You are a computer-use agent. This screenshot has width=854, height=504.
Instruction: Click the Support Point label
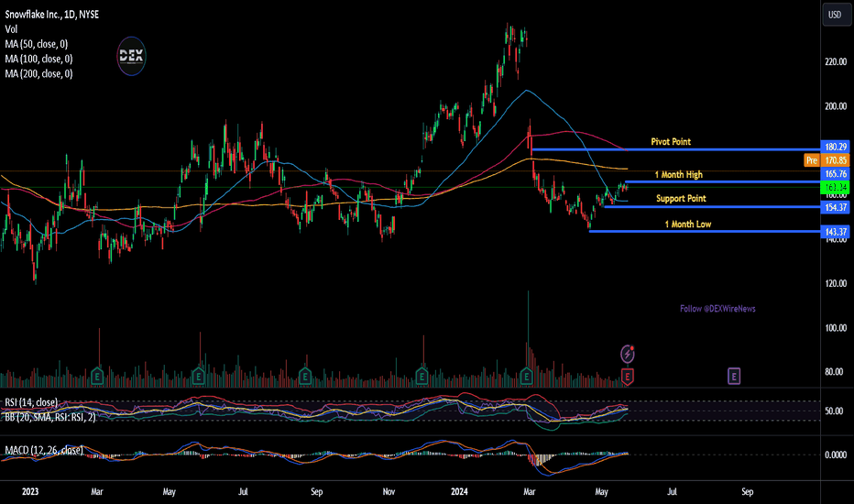pyautogui.click(x=681, y=198)
